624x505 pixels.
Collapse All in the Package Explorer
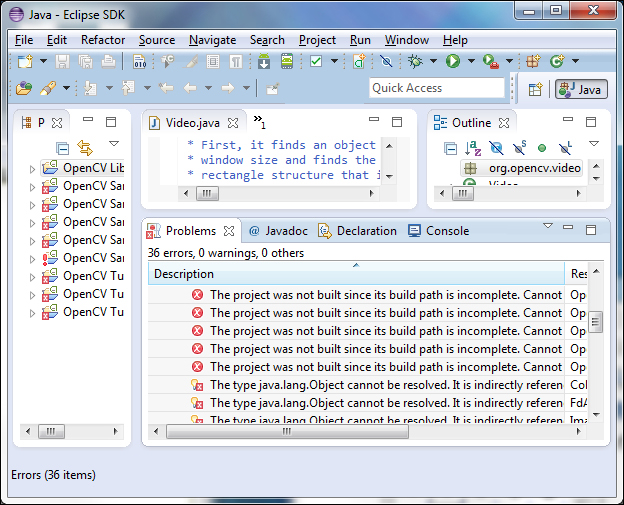62,148
